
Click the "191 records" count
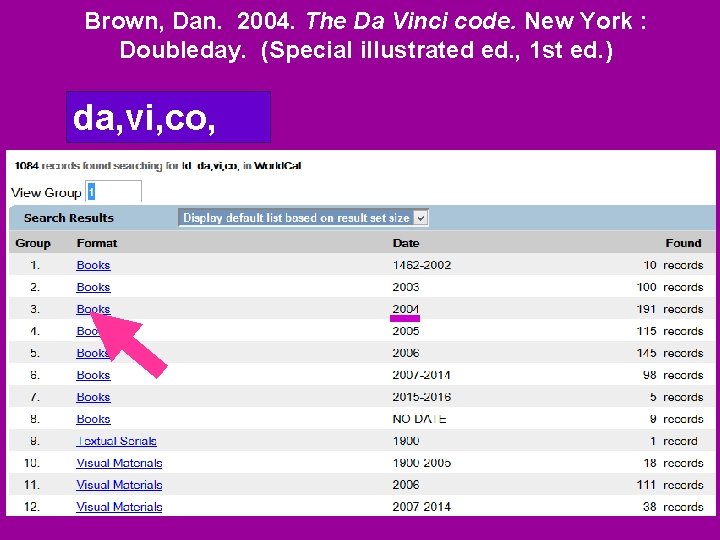[670, 309]
